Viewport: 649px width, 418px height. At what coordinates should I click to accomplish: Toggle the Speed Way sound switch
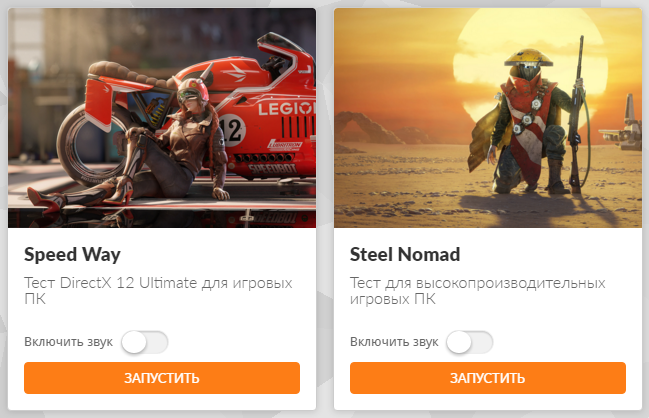tap(144, 342)
